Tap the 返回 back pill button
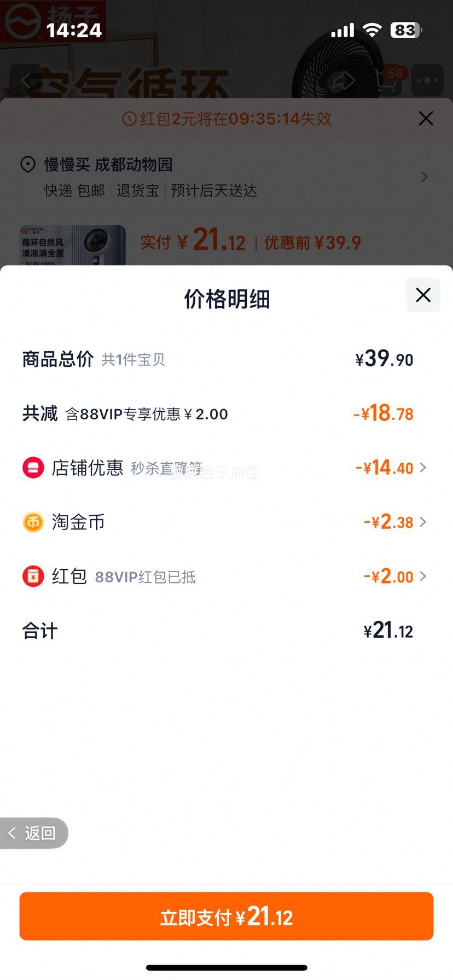The width and height of the screenshot is (453, 980). tap(34, 833)
